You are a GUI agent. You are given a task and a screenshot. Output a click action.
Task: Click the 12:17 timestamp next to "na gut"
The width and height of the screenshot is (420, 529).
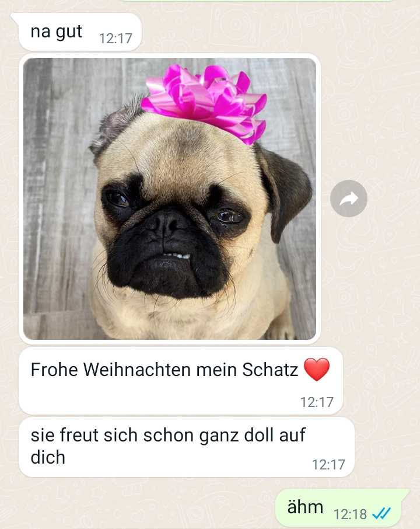tap(116, 39)
